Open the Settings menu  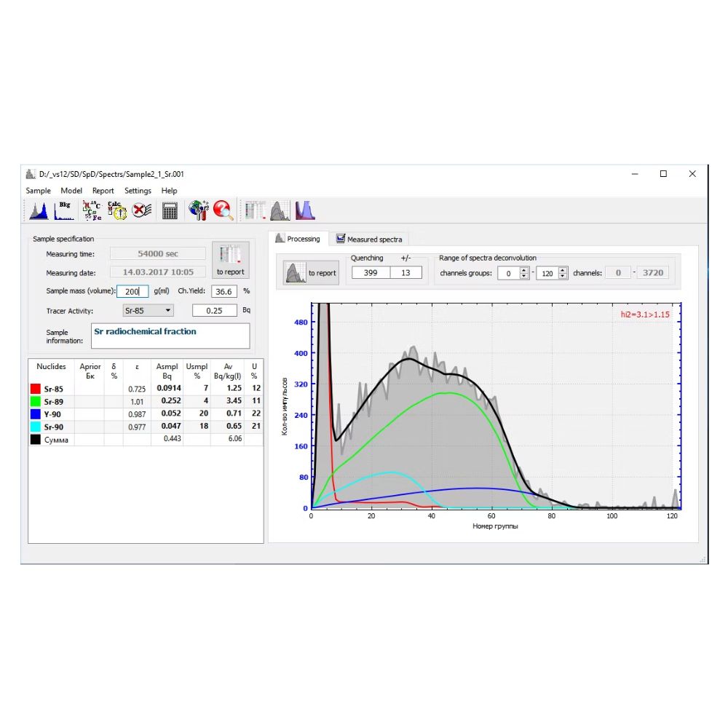(138, 191)
